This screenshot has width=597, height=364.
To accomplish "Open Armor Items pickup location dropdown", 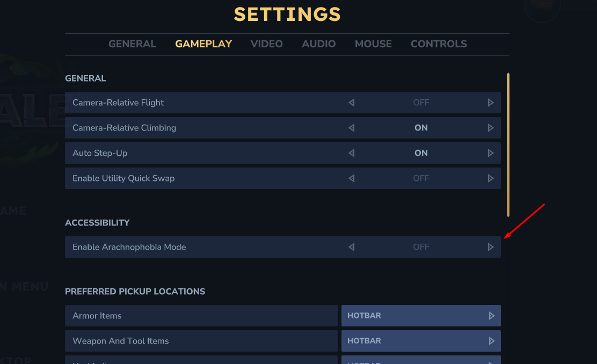I will click(421, 316).
